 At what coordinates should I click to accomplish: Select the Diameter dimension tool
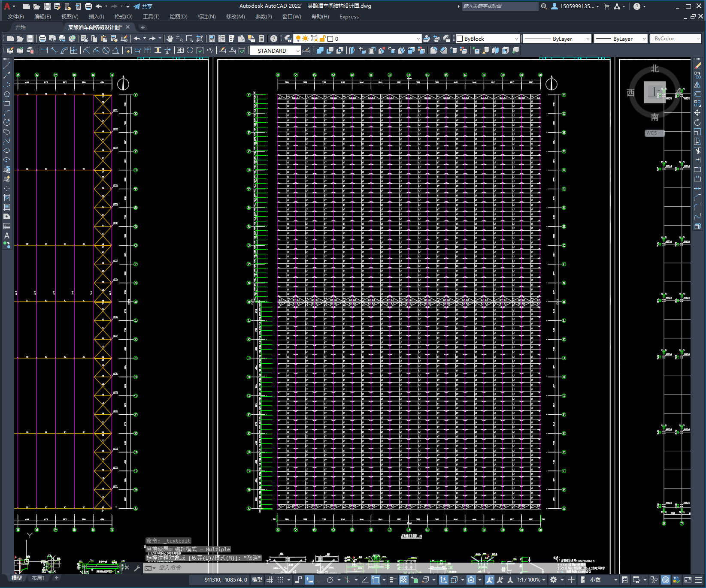click(x=106, y=50)
